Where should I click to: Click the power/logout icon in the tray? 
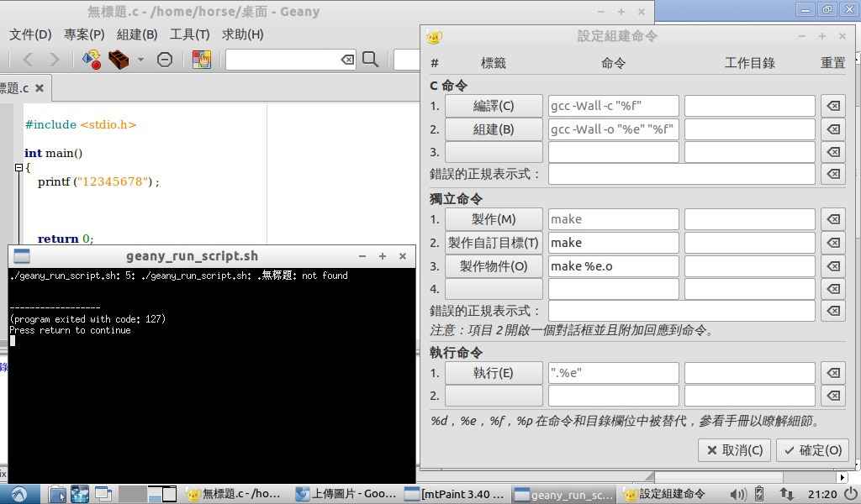851,494
